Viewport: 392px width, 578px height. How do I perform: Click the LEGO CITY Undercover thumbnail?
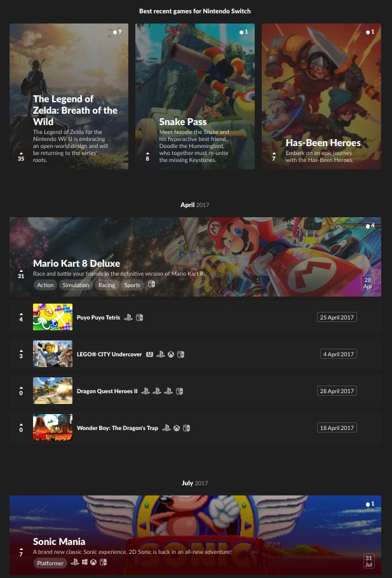point(53,354)
